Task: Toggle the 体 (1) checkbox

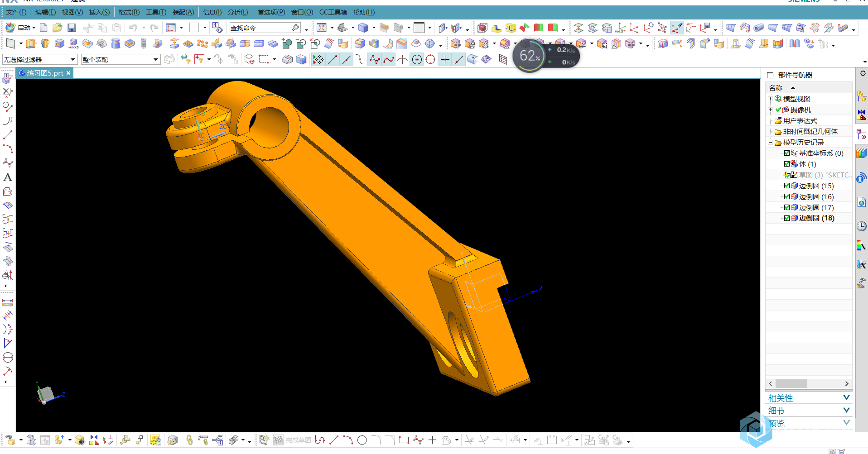Action: 787,164
